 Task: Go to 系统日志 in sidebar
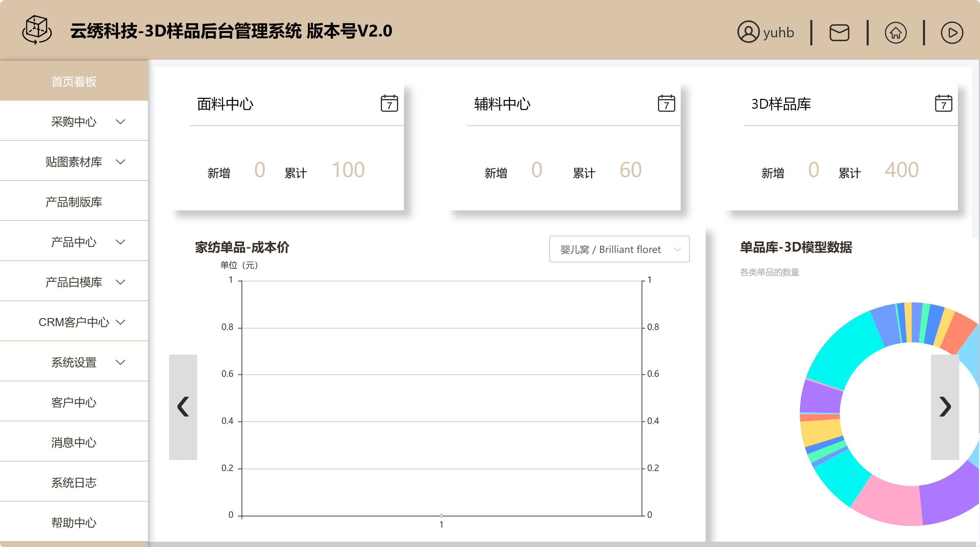(74, 482)
